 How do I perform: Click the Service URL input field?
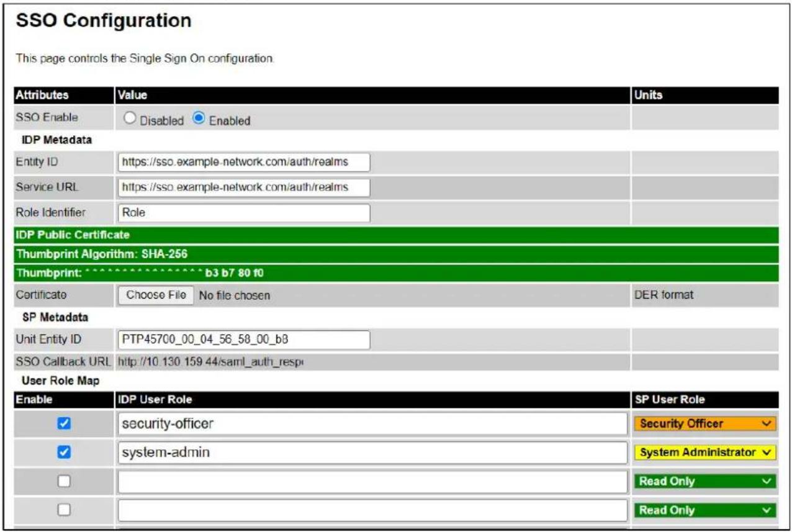click(x=243, y=187)
